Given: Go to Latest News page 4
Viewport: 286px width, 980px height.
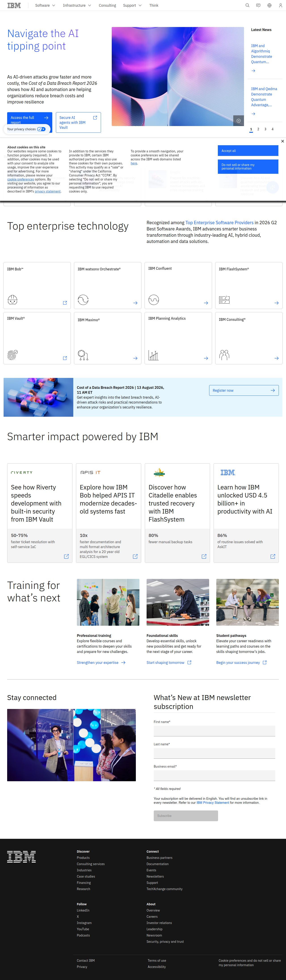Looking at the screenshot, I should (272, 129).
